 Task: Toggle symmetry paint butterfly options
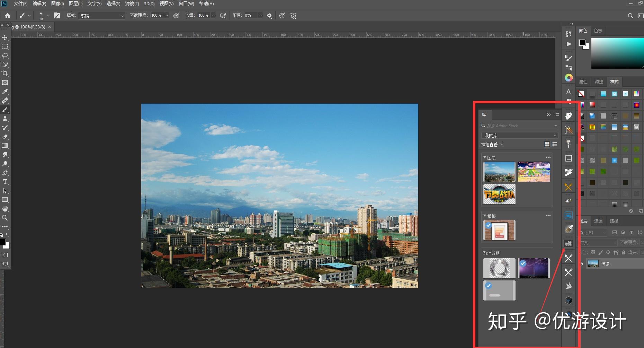point(293,16)
